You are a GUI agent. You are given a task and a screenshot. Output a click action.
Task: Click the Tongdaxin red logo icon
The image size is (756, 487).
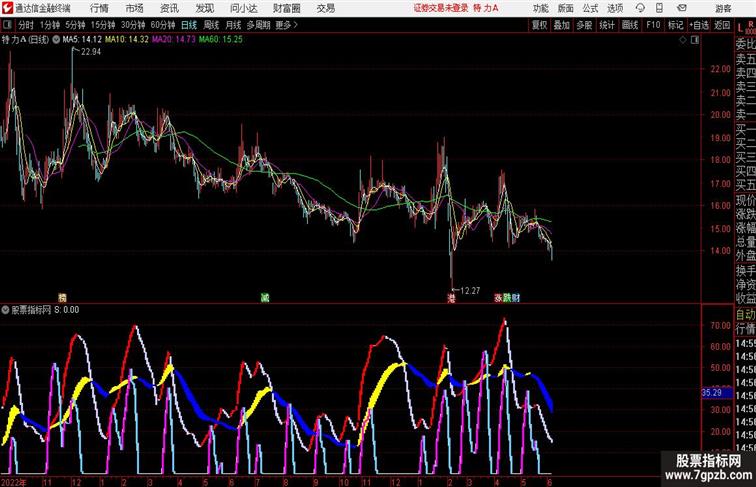tap(7, 8)
